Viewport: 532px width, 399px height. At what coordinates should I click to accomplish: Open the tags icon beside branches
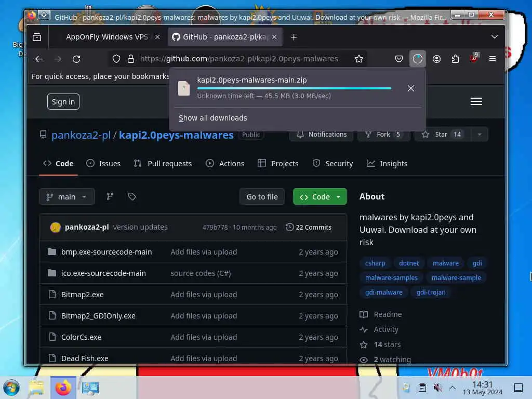click(132, 196)
